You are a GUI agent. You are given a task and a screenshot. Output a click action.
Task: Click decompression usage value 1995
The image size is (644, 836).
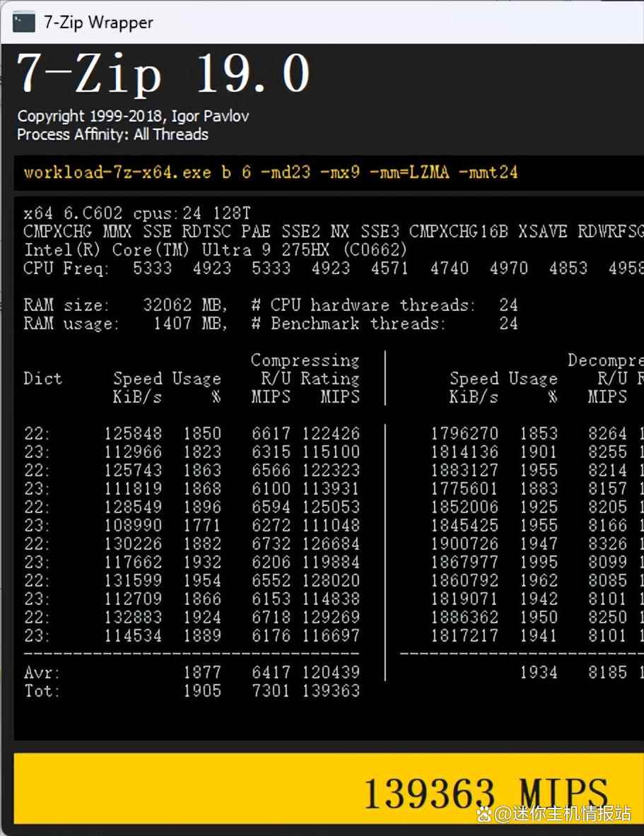[x=539, y=562]
